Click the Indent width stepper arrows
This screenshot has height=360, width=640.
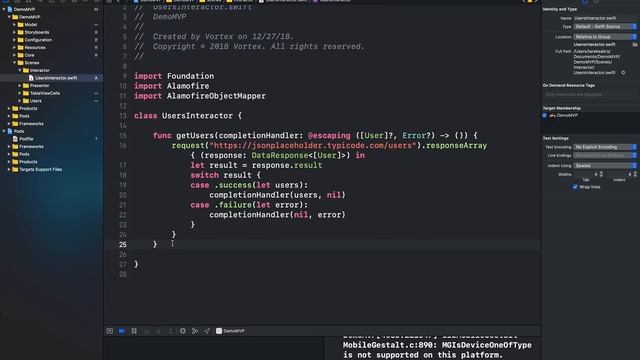[635, 174]
